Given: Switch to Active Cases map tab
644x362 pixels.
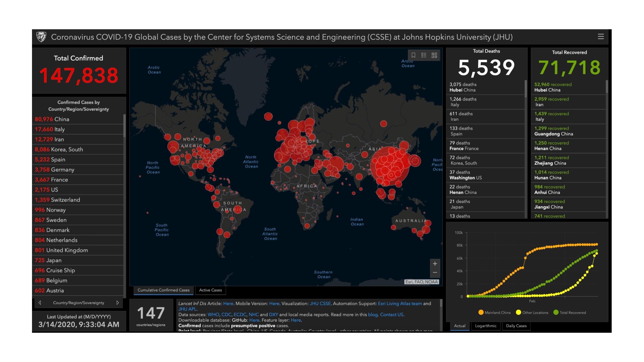Looking at the screenshot, I should tap(210, 290).
